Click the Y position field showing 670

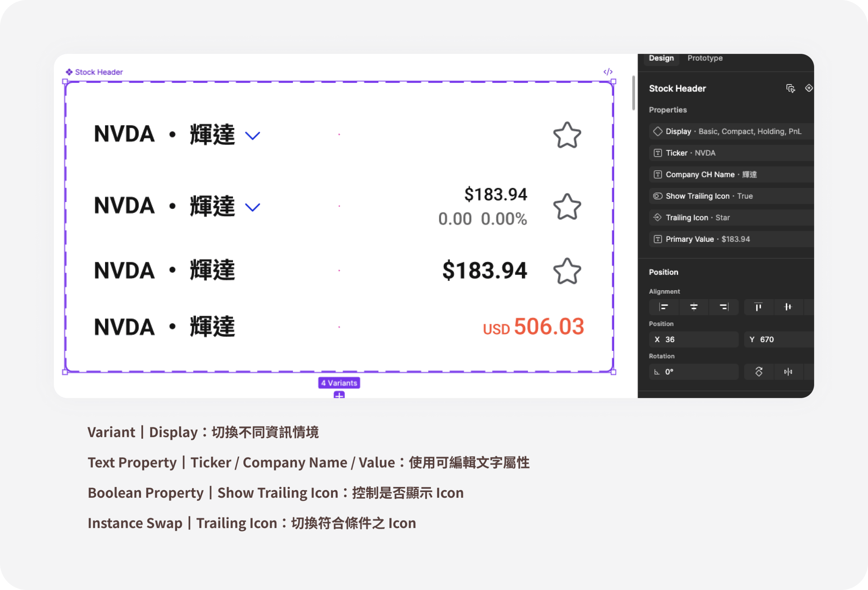pyautogui.click(x=779, y=339)
